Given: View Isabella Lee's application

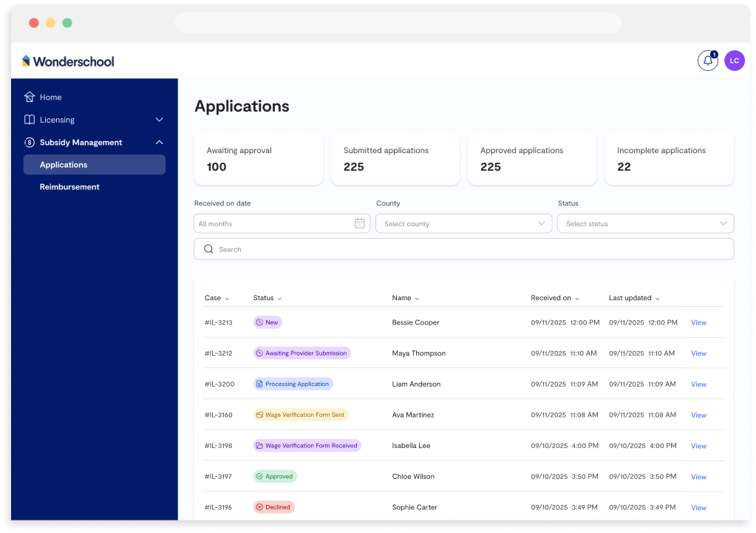Looking at the screenshot, I should (698, 447).
